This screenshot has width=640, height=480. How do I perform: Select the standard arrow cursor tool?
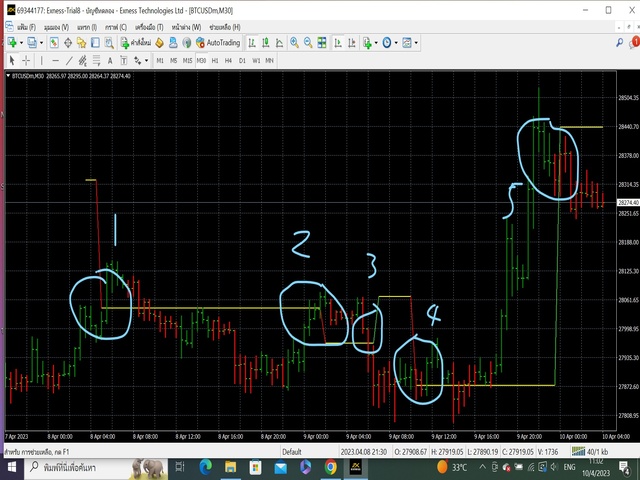[12, 60]
